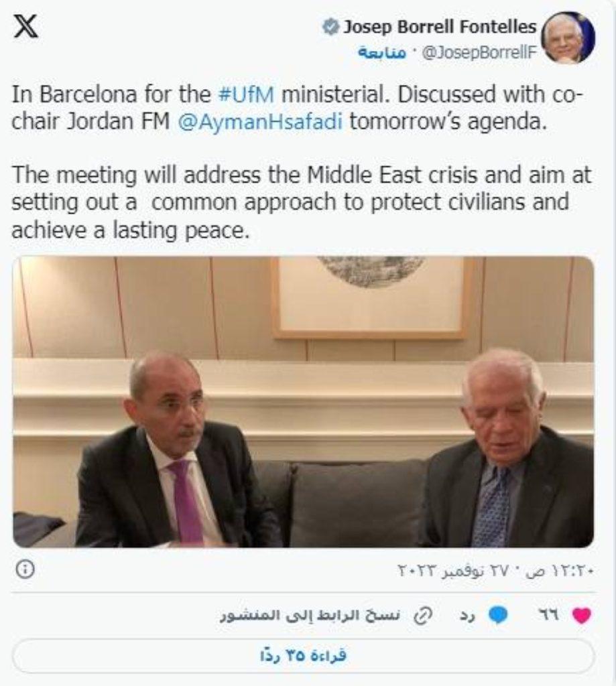Like the post with heart icon
616x686 pixels.
coord(582,616)
